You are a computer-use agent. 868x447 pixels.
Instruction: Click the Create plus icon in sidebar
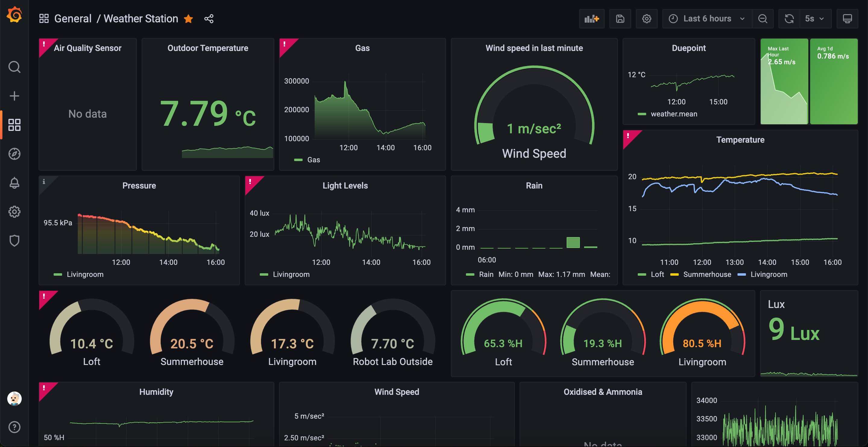[x=14, y=96]
